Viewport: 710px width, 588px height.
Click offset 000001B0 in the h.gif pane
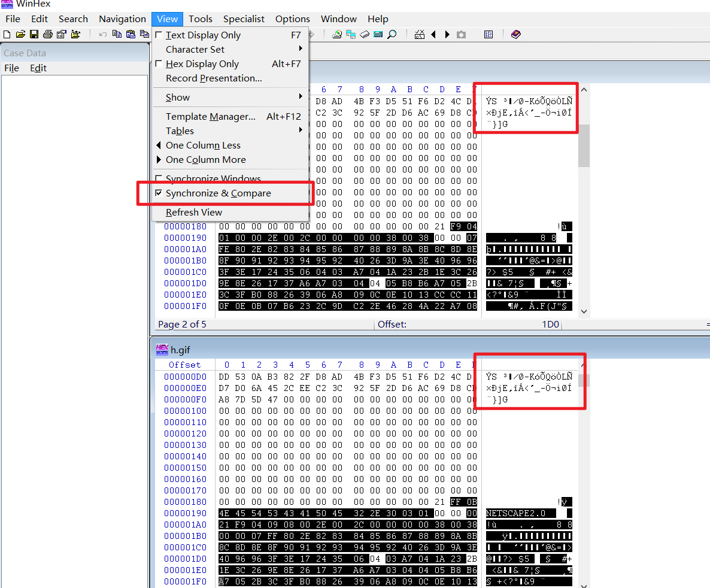(x=185, y=536)
